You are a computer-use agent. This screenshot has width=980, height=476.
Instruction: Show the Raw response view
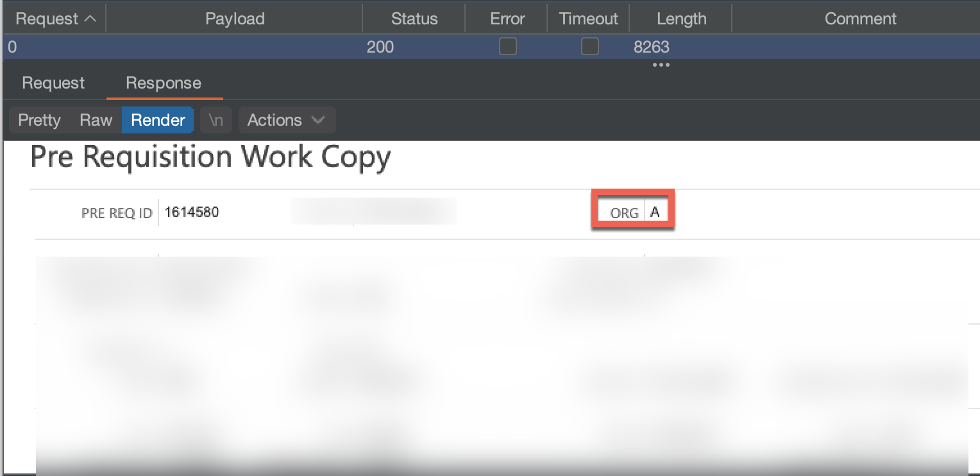pos(96,121)
